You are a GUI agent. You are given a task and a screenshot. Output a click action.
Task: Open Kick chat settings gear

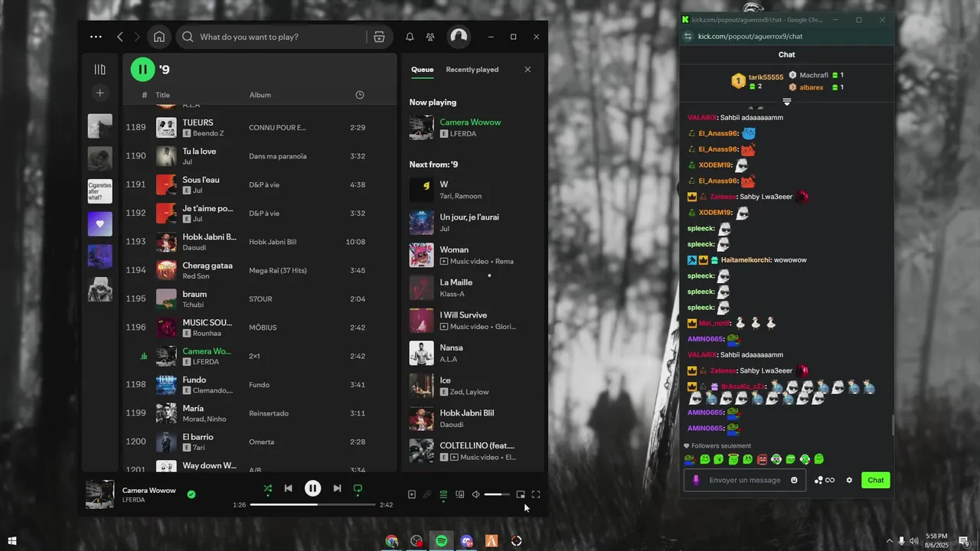click(x=849, y=480)
